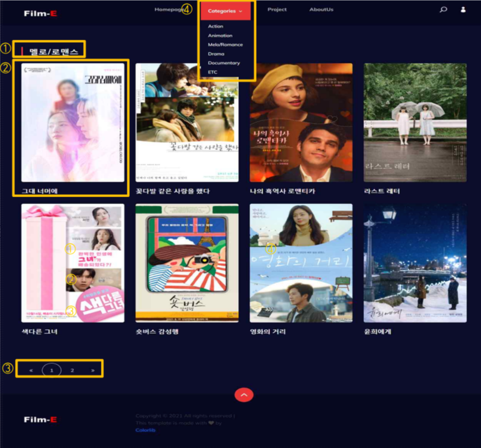The height and width of the screenshot is (448, 481).
Task: Click the Film-E logo in header
Action: point(40,13)
